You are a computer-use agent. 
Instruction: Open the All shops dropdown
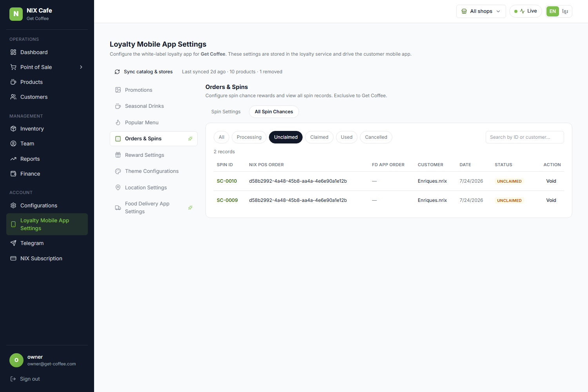coord(481,11)
